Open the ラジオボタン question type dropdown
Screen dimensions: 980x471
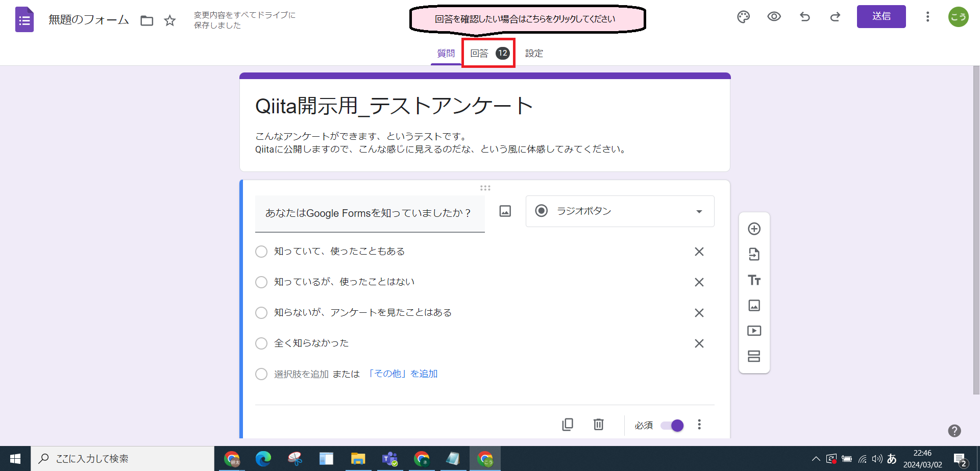(619, 211)
